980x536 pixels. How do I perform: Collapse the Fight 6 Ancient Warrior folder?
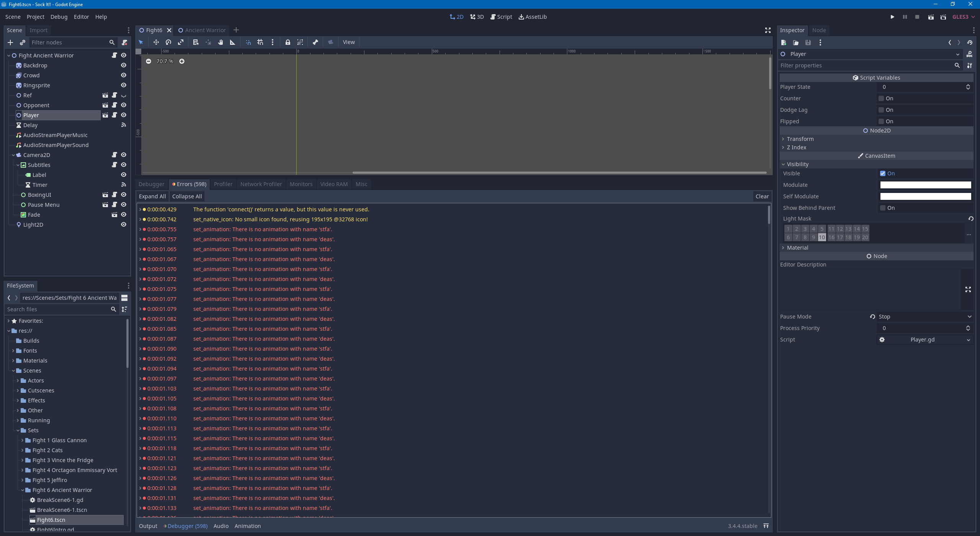coord(22,490)
